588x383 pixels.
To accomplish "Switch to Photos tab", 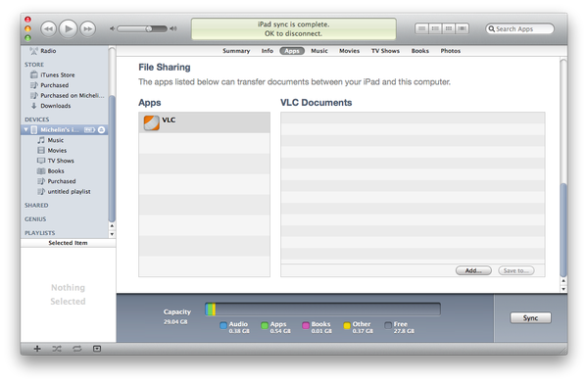I will [x=451, y=51].
